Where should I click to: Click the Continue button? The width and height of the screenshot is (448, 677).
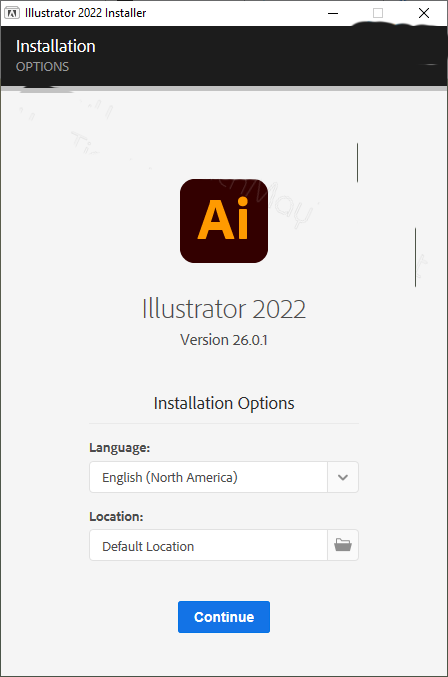224,617
